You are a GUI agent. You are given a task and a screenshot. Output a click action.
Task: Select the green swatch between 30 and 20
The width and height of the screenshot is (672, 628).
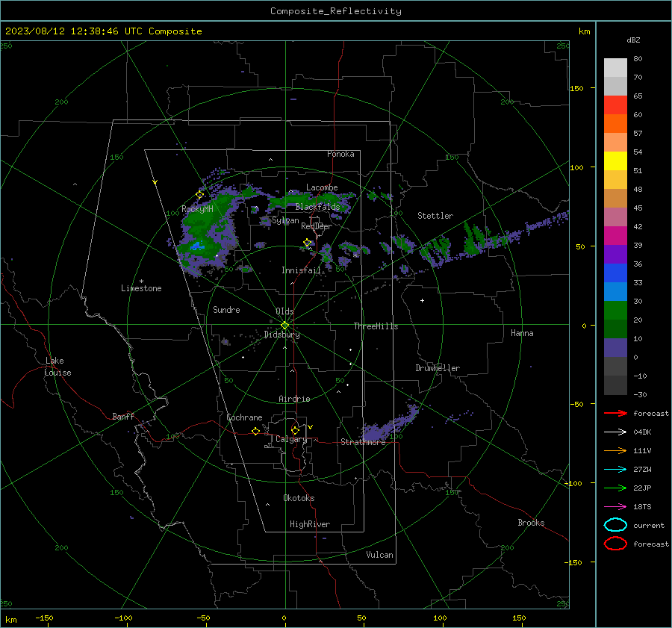[615, 311]
